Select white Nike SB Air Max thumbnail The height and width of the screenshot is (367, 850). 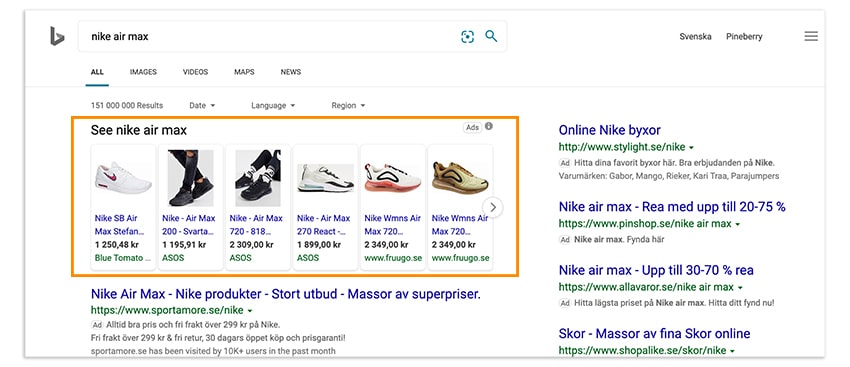pos(123,179)
